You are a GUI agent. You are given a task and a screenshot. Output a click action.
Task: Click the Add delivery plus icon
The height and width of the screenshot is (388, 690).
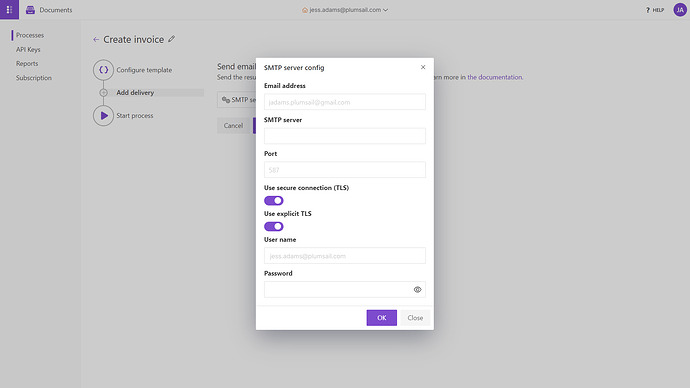pyautogui.click(x=103, y=93)
